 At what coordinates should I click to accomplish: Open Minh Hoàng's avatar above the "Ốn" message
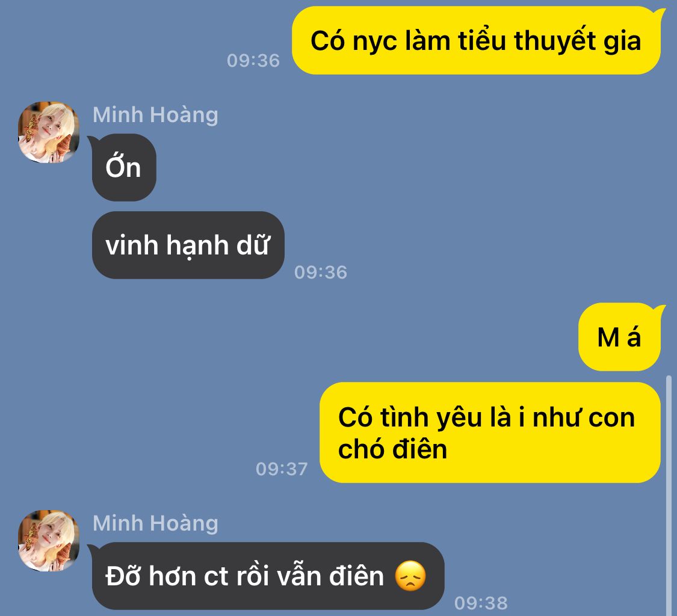(48, 132)
